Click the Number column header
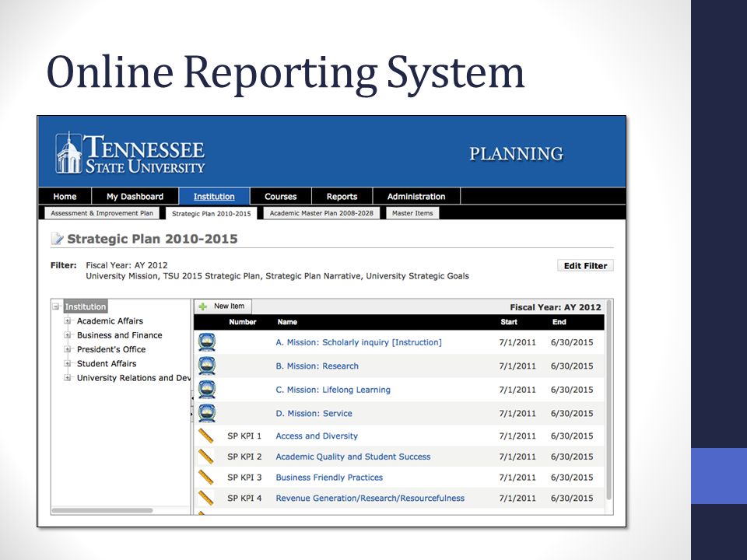This screenshot has height=560, width=747. [x=243, y=322]
